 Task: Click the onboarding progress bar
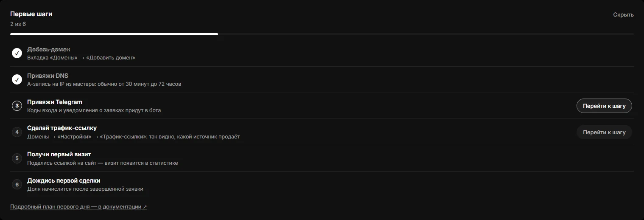322,34
